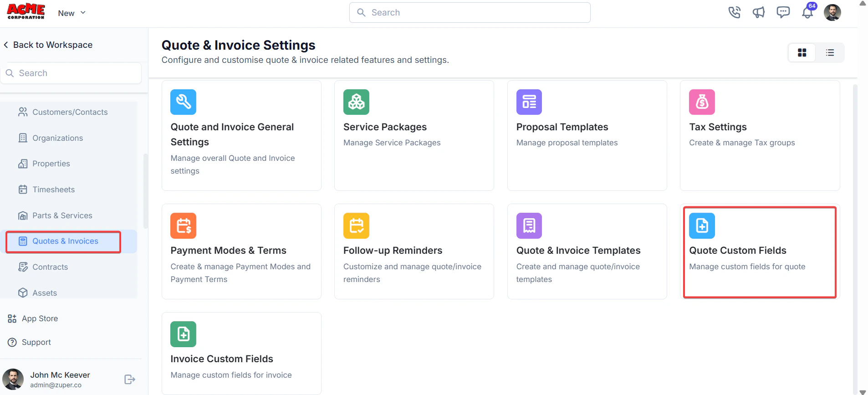Click the Support question mark icon
The width and height of the screenshot is (868, 395).
(12, 342)
